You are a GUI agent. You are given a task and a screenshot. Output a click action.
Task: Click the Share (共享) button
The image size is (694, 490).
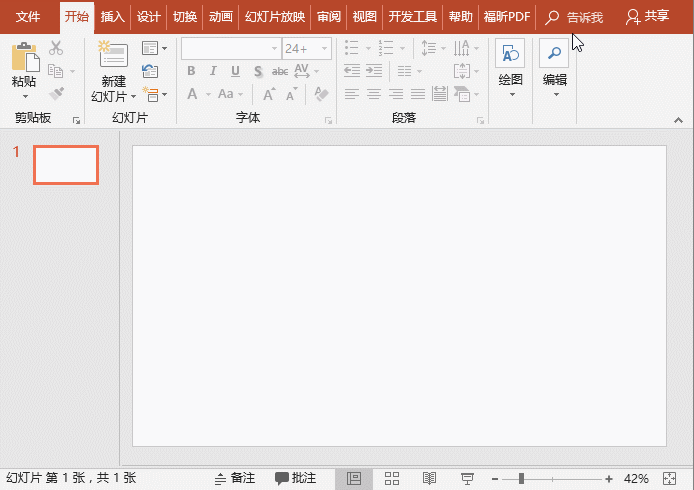point(647,17)
